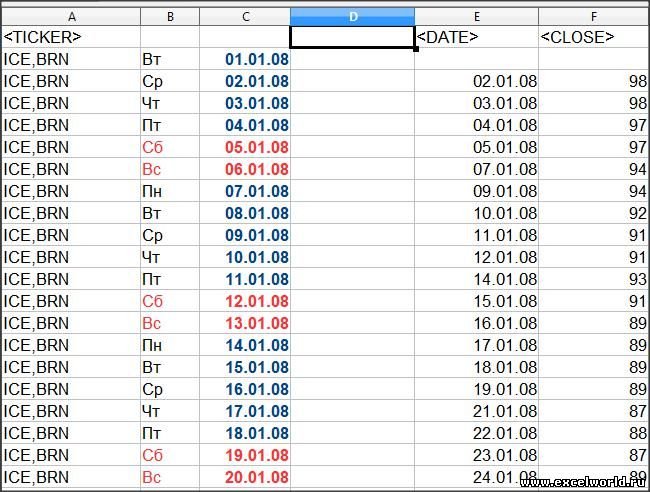Select 15.01.08 in the <DATE> column E

point(476,301)
